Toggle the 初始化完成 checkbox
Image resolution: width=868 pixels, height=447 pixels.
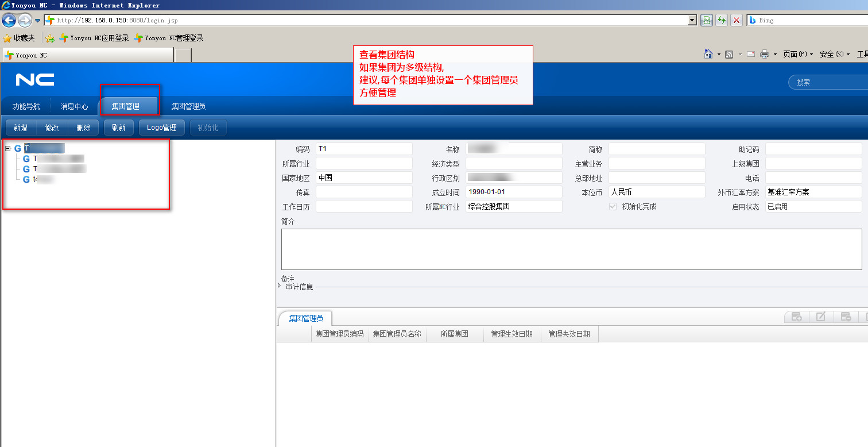click(613, 206)
